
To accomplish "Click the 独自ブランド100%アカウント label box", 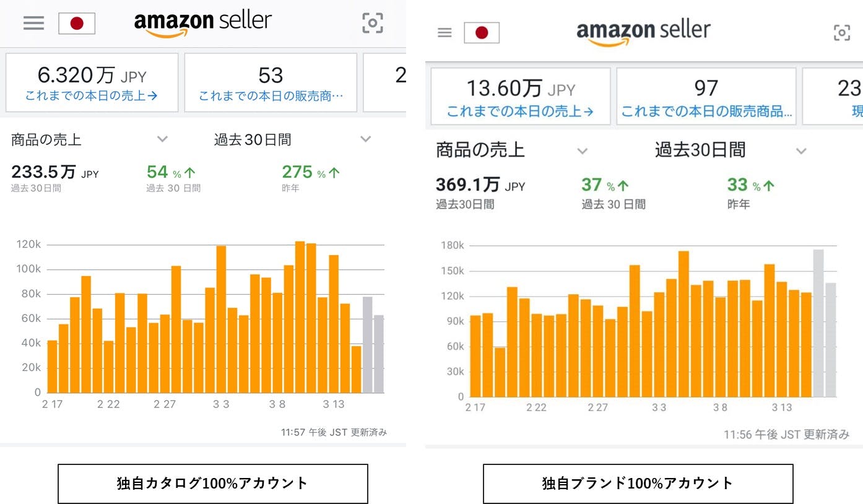I will [638, 484].
